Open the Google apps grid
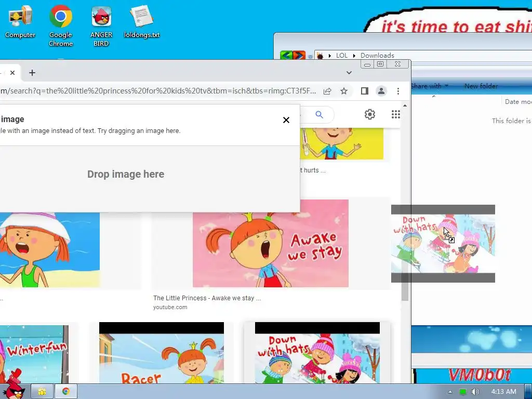 pos(395,114)
